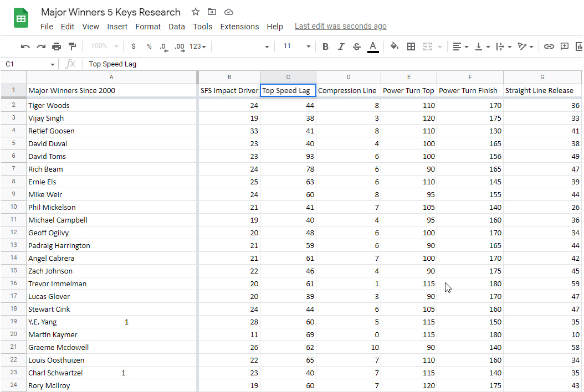
Task: Toggle the text color underline swatch
Action: coord(372,47)
